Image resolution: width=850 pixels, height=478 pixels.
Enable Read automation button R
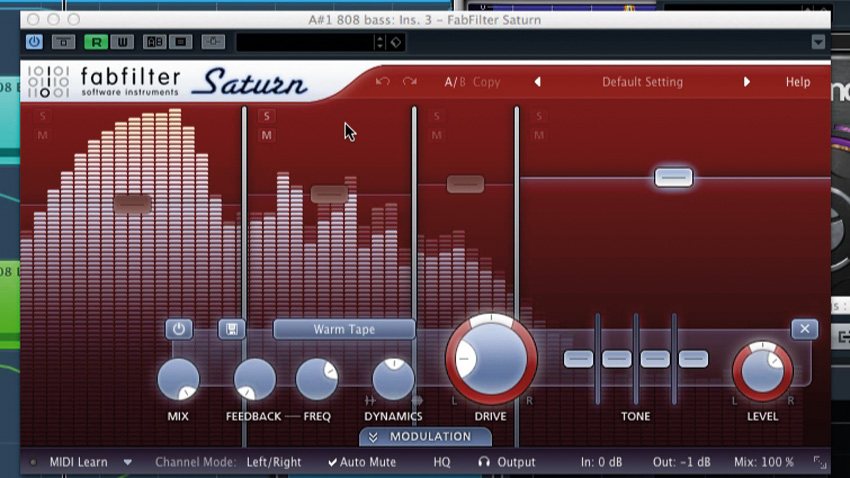pyautogui.click(x=96, y=42)
